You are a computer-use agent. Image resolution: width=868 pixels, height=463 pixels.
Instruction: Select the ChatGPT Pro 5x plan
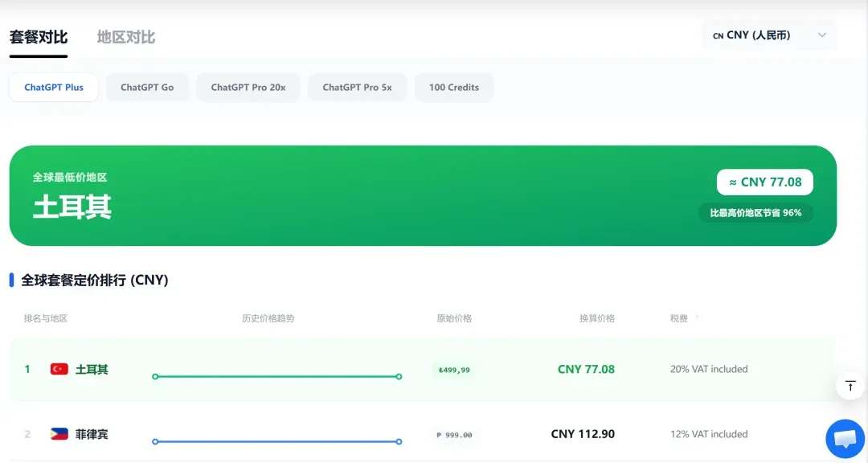[x=357, y=88]
